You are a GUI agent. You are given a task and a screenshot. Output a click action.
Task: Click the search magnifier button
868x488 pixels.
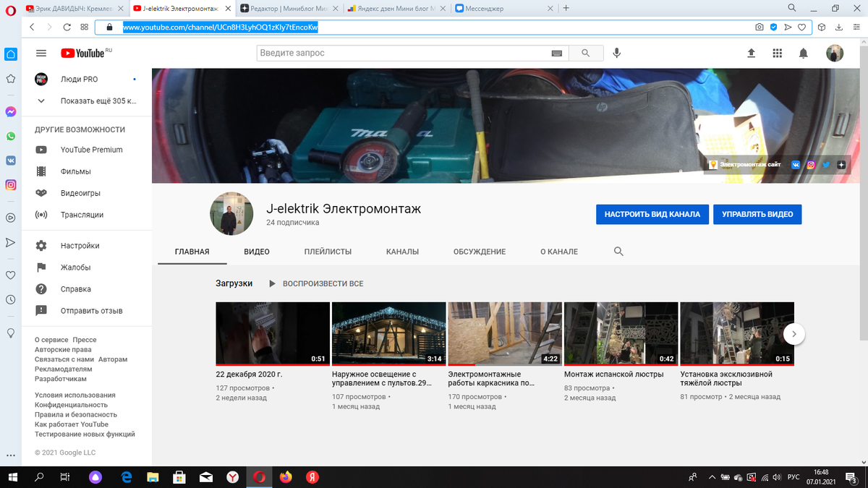[584, 53]
